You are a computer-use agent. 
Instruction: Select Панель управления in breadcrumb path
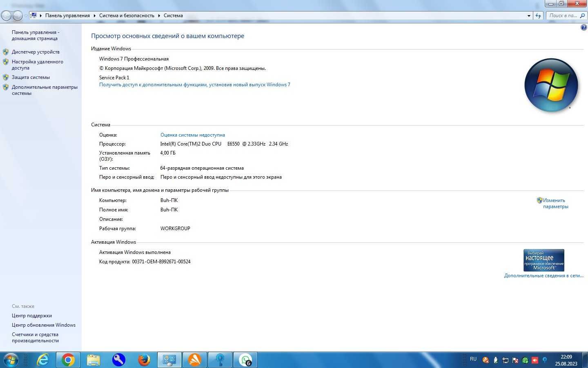tap(67, 16)
